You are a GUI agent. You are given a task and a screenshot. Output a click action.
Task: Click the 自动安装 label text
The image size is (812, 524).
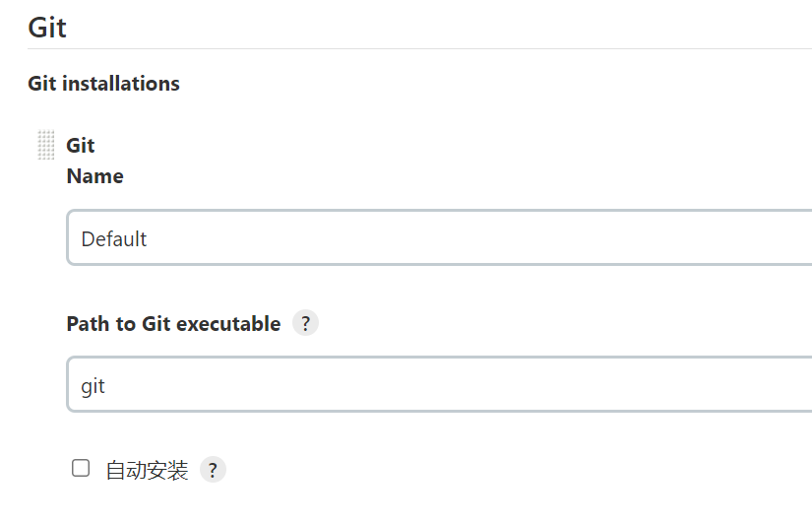(147, 470)
